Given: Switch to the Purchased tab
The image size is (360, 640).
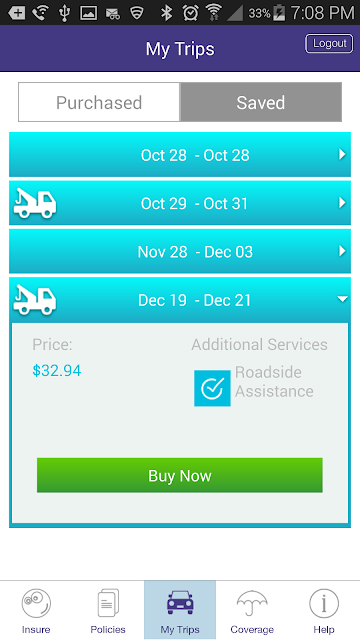Looking at the screenshot, I should pos(99,102).
